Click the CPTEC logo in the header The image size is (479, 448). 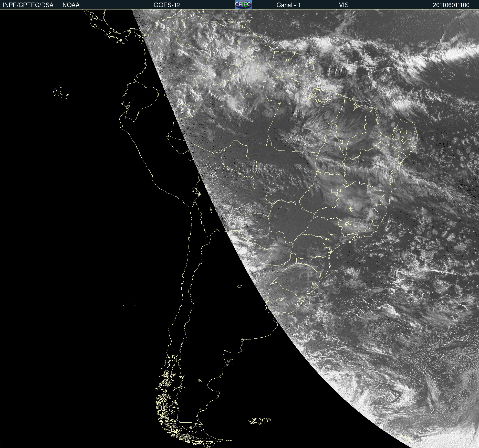point(243,5)
